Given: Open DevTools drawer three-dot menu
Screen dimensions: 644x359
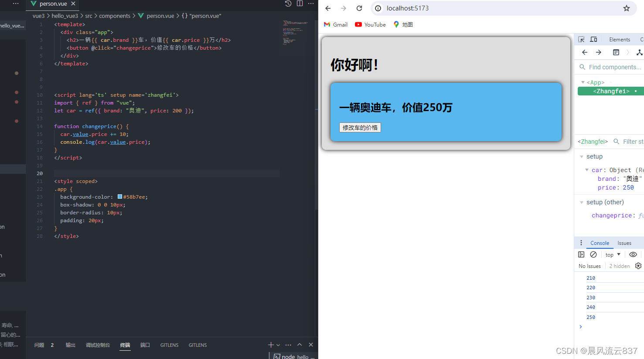Looking at the screenshot, I should [x=581, y=243].
